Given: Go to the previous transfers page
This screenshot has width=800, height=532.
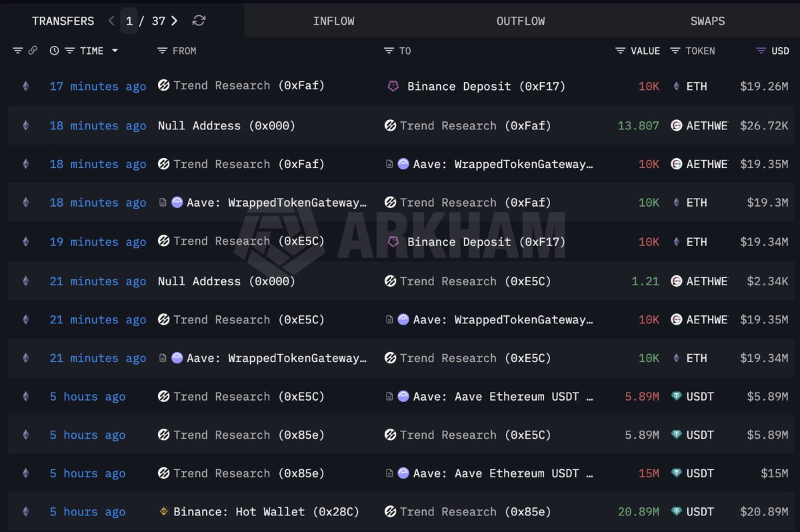Looking at the screenshot, I should coord(111,21).
